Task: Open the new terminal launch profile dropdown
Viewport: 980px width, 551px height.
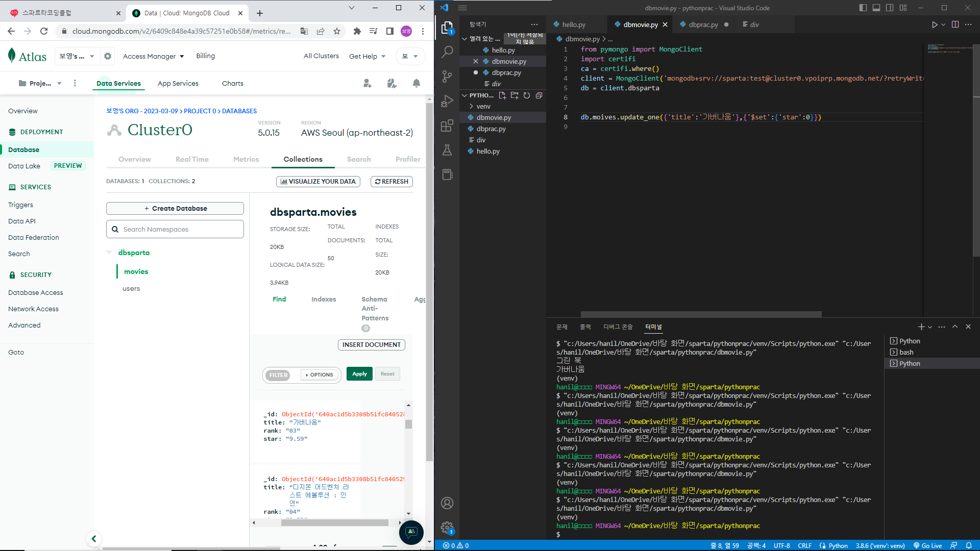Action: coord(930,327)
